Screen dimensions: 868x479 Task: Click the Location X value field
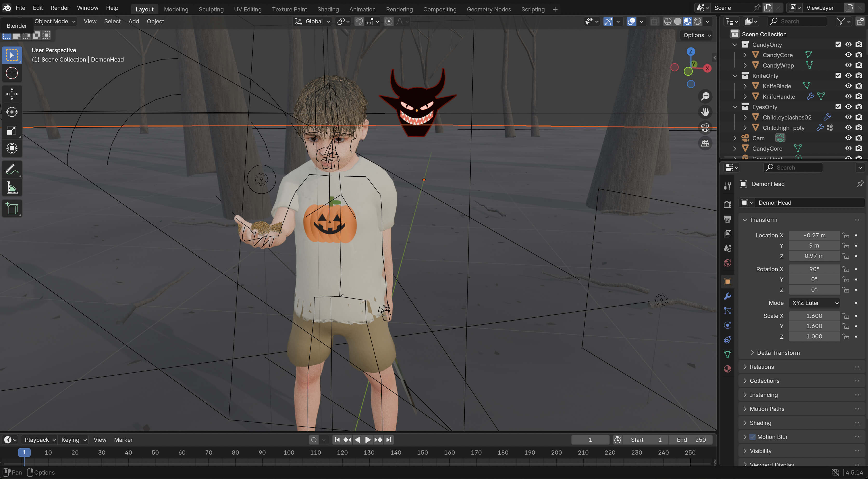814,235
